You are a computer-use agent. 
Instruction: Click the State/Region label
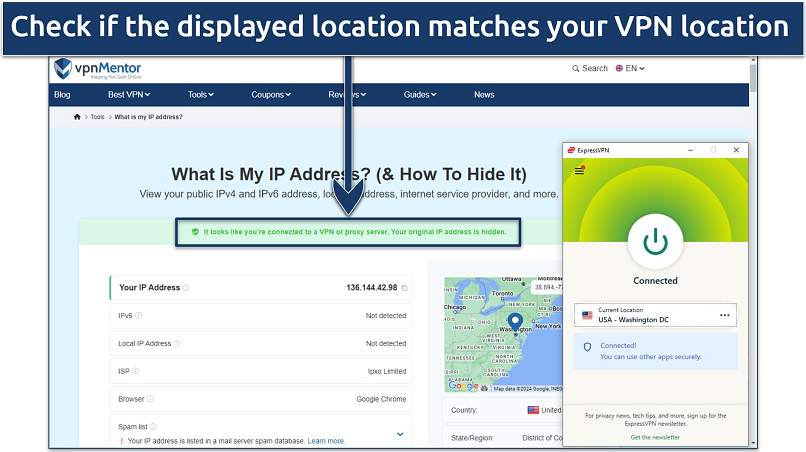[x=472, y=438]
